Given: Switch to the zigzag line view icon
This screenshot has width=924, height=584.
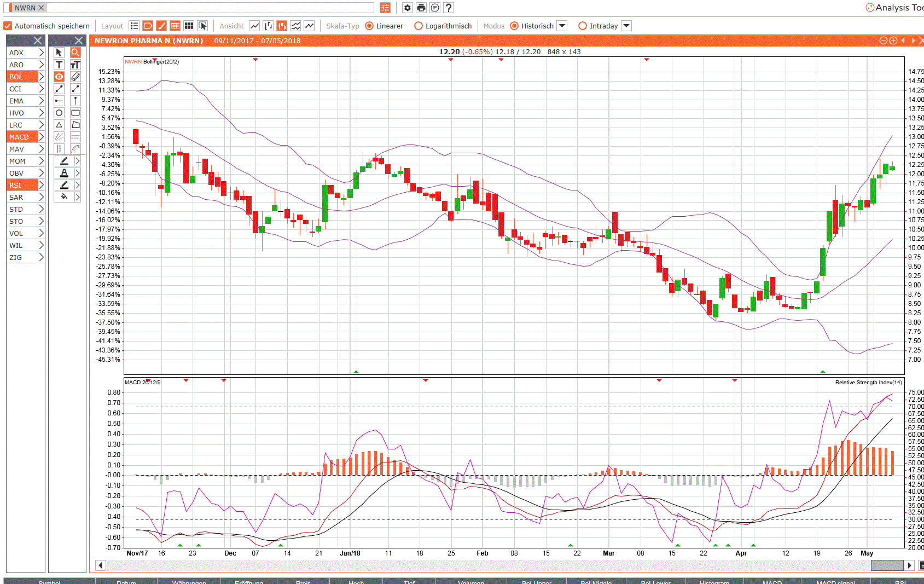Looking at the screenshot, I should (x=310, y=26).
